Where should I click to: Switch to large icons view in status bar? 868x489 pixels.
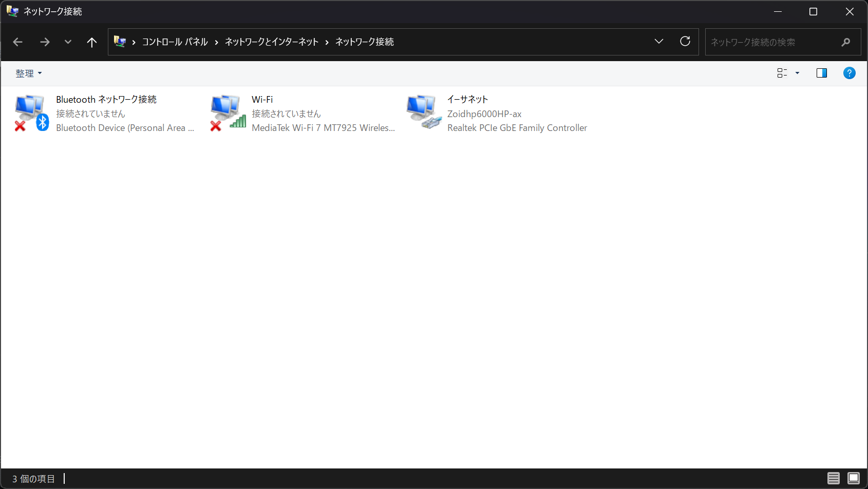click(x=853, y=478)
